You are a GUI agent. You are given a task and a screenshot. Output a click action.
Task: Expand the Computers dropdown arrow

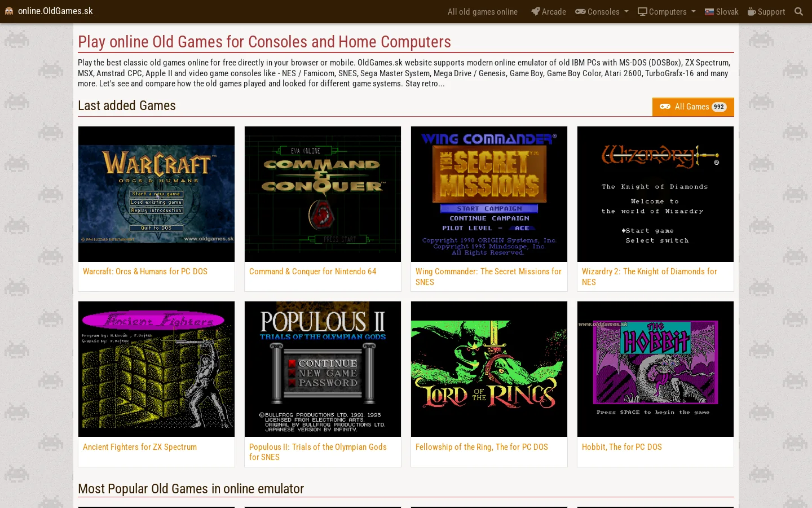click(694, 12)
